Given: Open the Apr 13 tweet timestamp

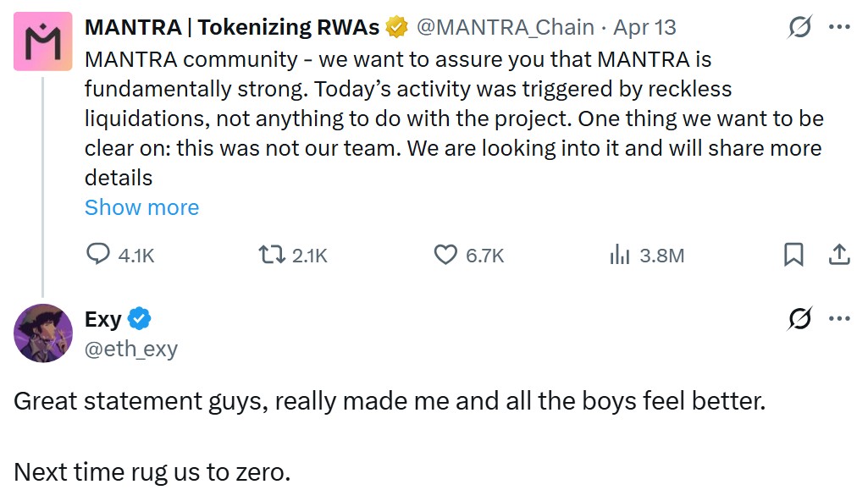Looking at the screenshot, I should (644, 28).
